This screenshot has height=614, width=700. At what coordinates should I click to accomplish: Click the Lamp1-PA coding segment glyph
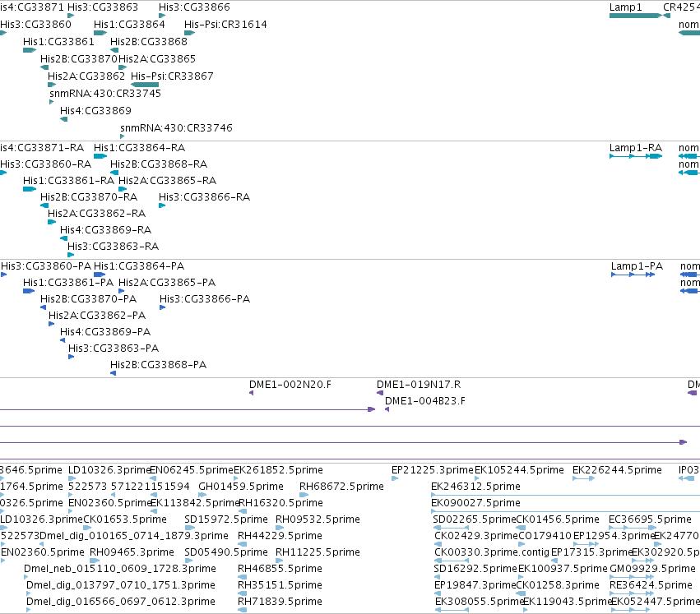tap(633, 275)
